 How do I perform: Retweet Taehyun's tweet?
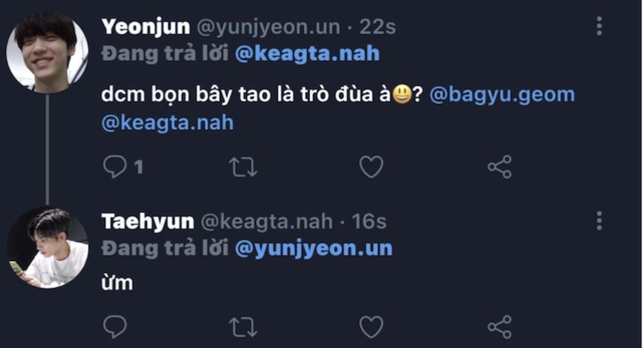pyautogui.click(x=243, y=327)
